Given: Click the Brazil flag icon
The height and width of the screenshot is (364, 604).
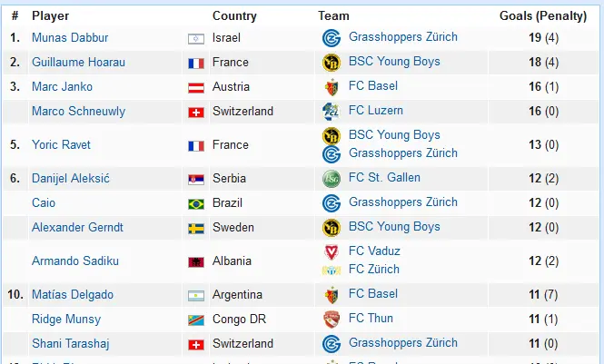Looking at the screenshot, I should (195, 203).
